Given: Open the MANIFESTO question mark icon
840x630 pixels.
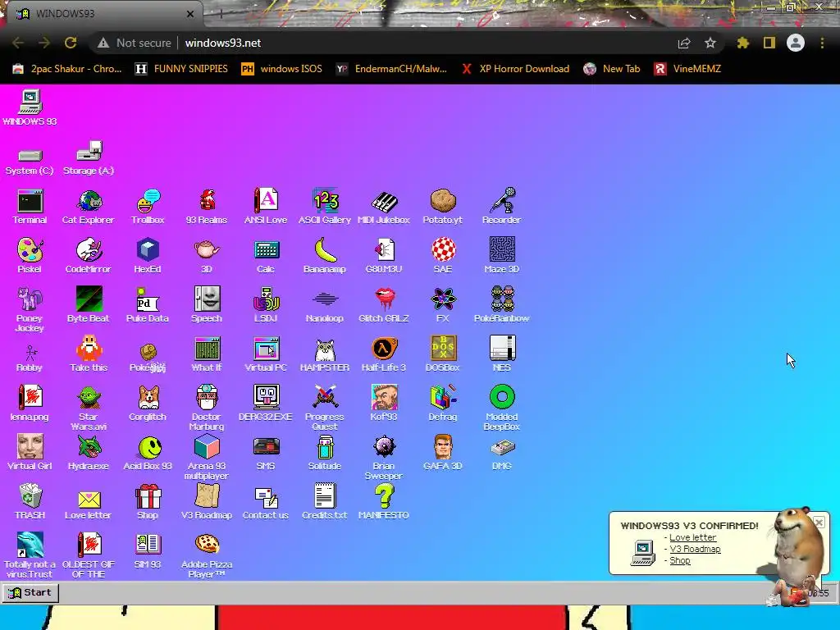Looking at the screenshot, I should coord(384,502).
